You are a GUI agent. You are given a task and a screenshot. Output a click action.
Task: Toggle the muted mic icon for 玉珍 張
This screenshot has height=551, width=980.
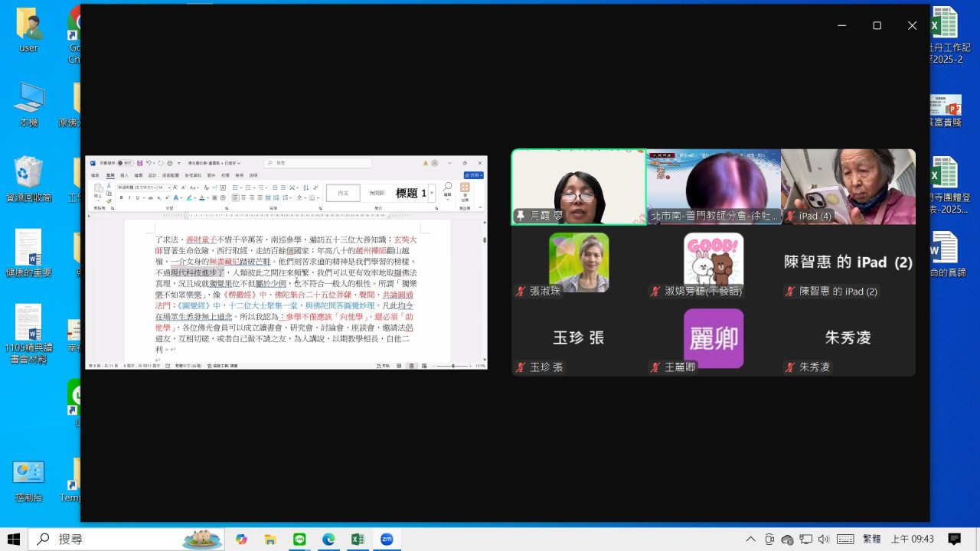[x=520, y=367]
